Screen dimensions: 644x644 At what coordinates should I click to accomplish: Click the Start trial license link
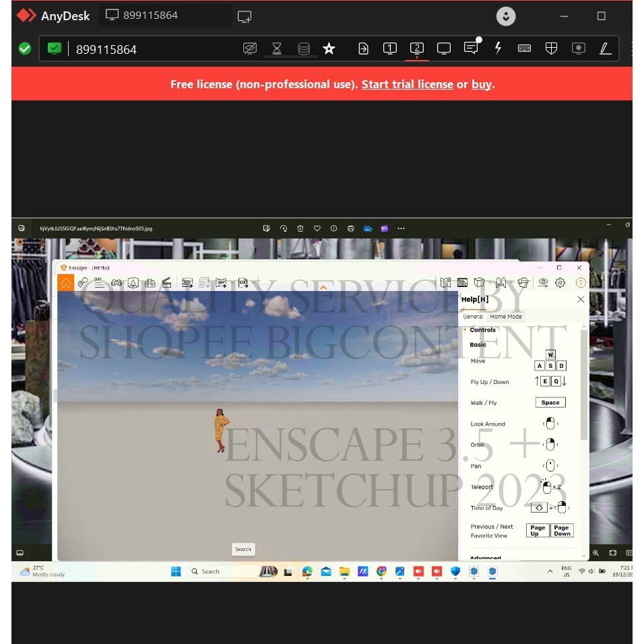[407, 84]
